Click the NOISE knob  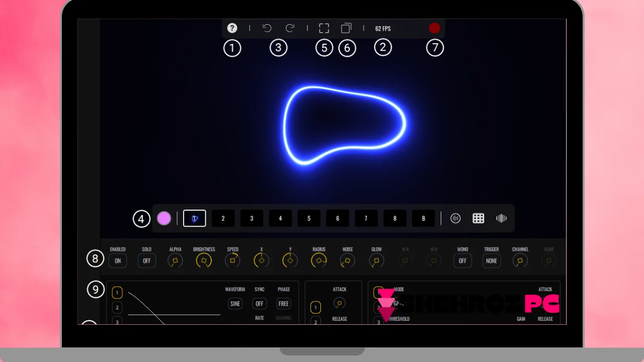click(x=348, y=260)
